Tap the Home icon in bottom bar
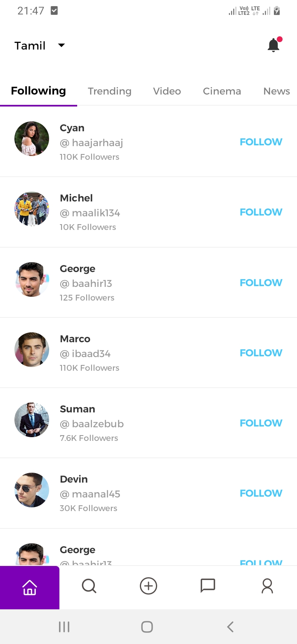This screenshot has width=297, height=644. (30, 587)
